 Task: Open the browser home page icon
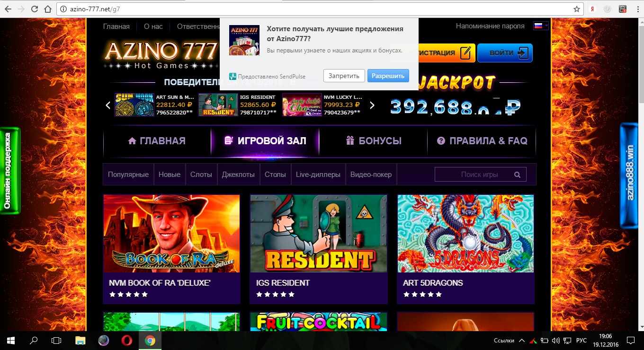click(47, 9)
